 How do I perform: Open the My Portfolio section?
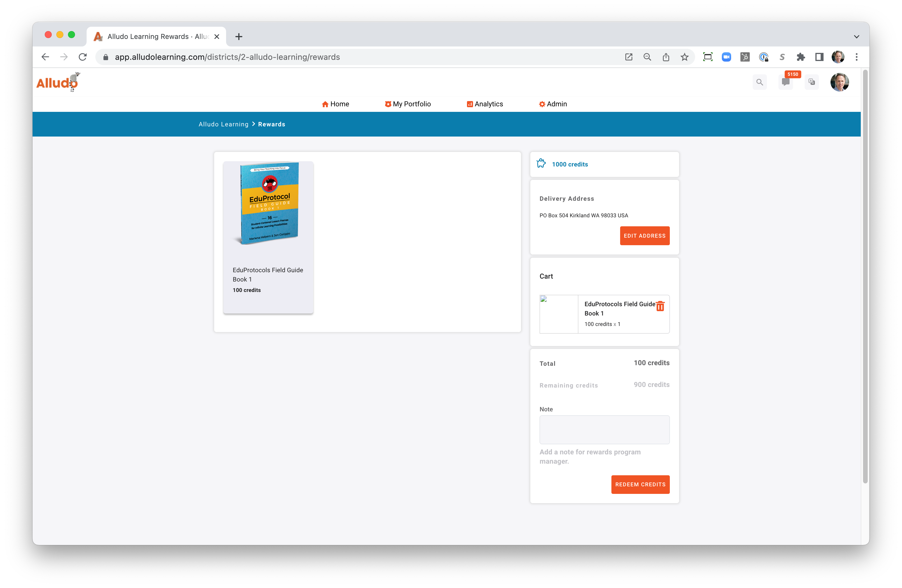[407, 104]
